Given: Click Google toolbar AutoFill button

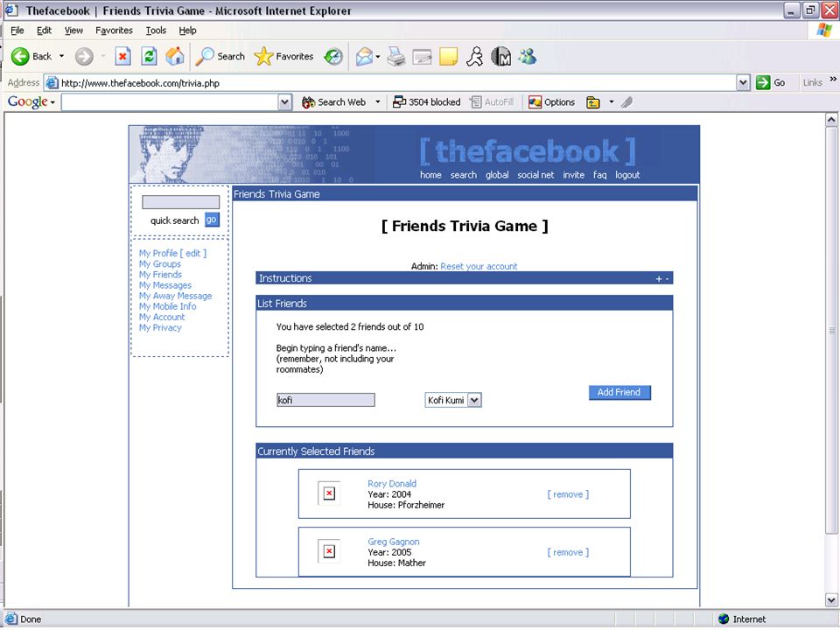Looking at the screenshot, I should click(492, 101).
